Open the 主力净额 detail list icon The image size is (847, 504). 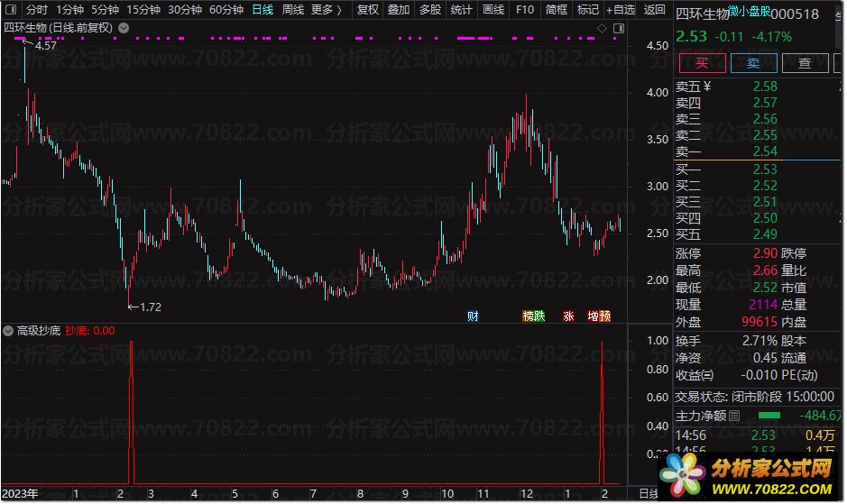pos(734,416)
